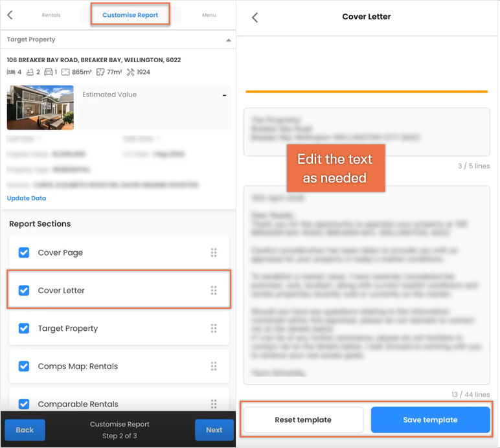The height and width of the screenshot is (448, 500).
Task: Click the bedrooms icon under the address
Action: tap(11, 73)
